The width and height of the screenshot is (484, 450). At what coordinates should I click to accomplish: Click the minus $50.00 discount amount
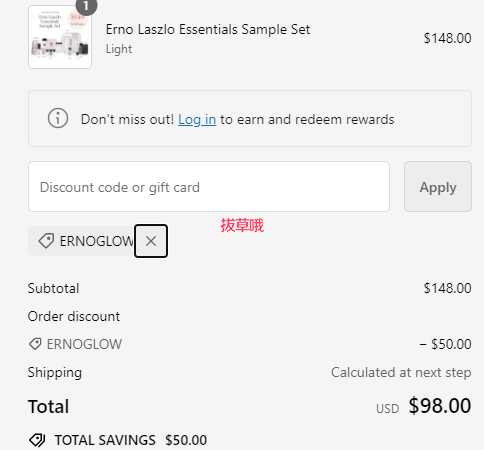445,344
